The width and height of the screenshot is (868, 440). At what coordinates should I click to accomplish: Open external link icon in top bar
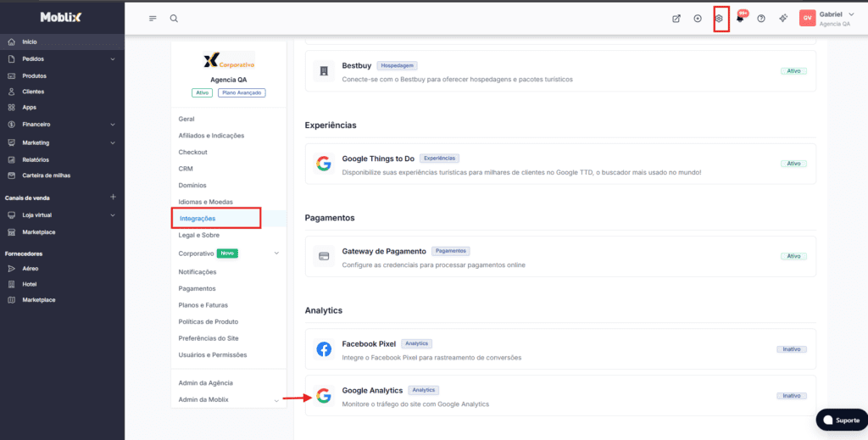click(x=676, y=19)
